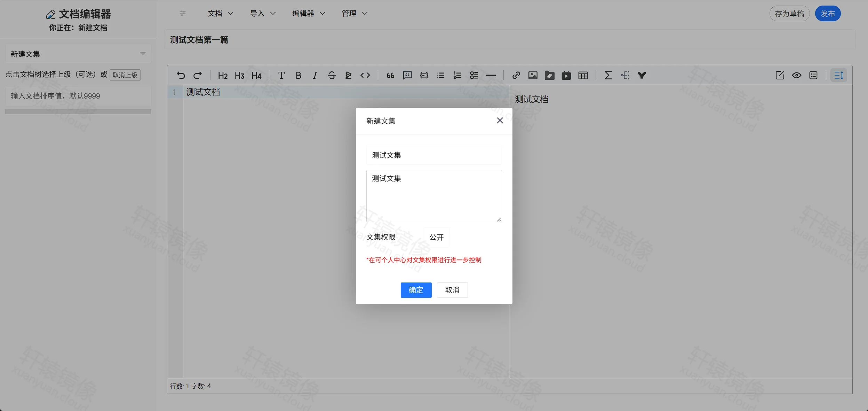Insert table icon in toolbar
The image size is (868, 411).
point(583,75)
